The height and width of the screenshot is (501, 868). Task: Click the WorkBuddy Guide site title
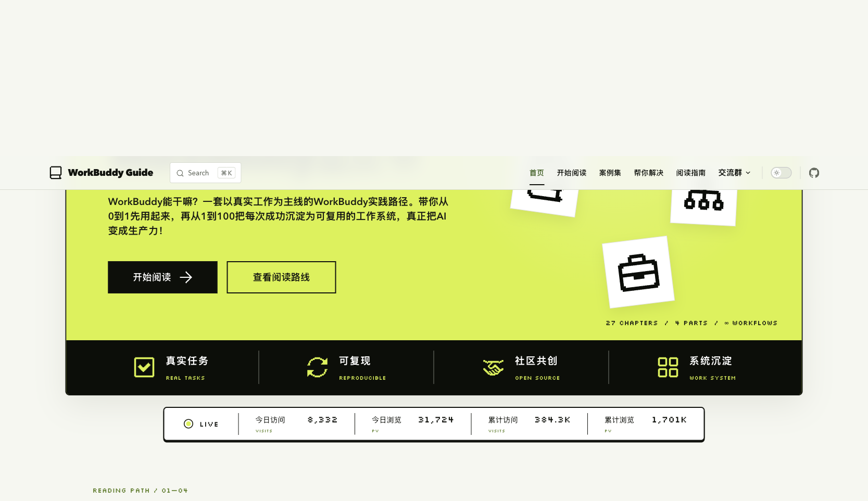click(110, 173)
